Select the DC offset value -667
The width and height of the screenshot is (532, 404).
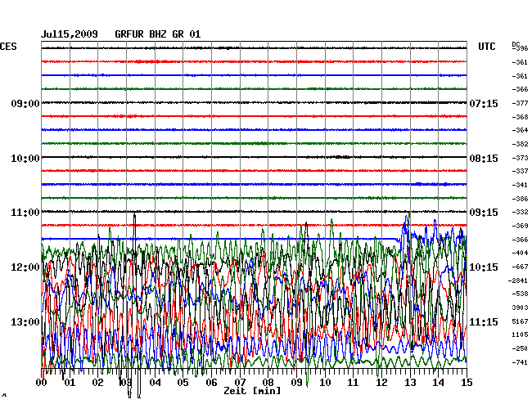click(x=520, y=267)
